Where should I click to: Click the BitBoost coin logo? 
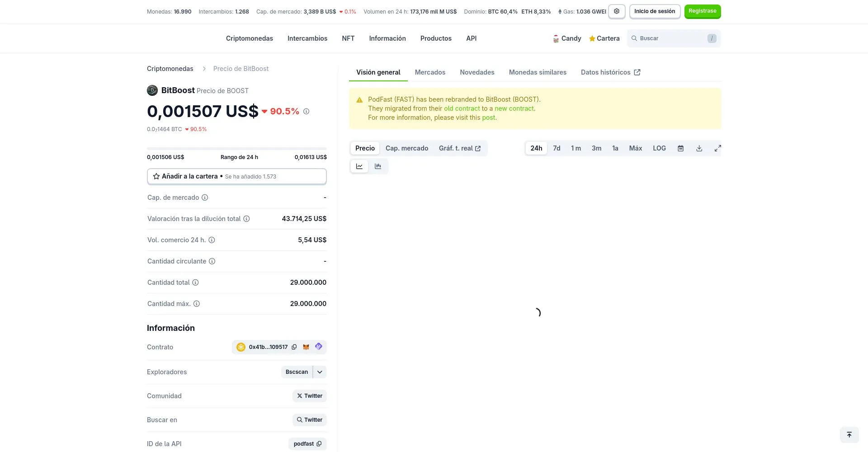pyautogui.click(x=152, y=90)
